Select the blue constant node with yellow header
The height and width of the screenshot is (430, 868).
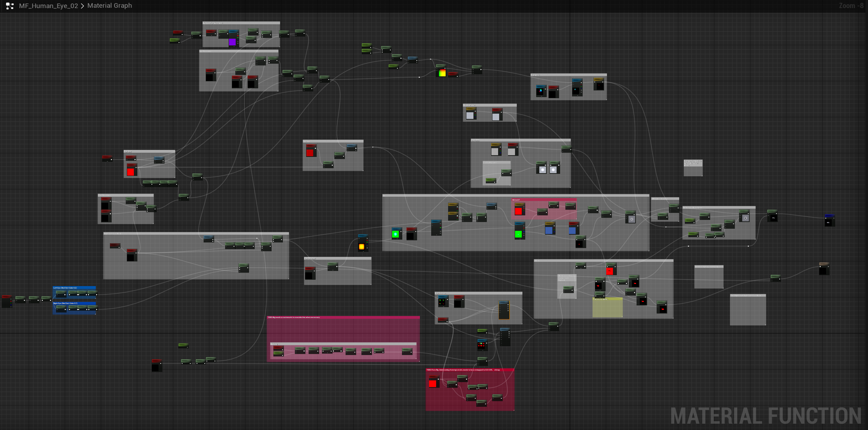549,230
